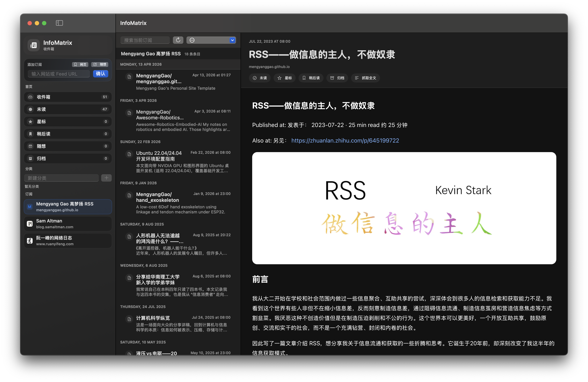Mark the open article as 未读
Image resolution: width=588 pixels, height=382 pixels.
tap(260, 78)
